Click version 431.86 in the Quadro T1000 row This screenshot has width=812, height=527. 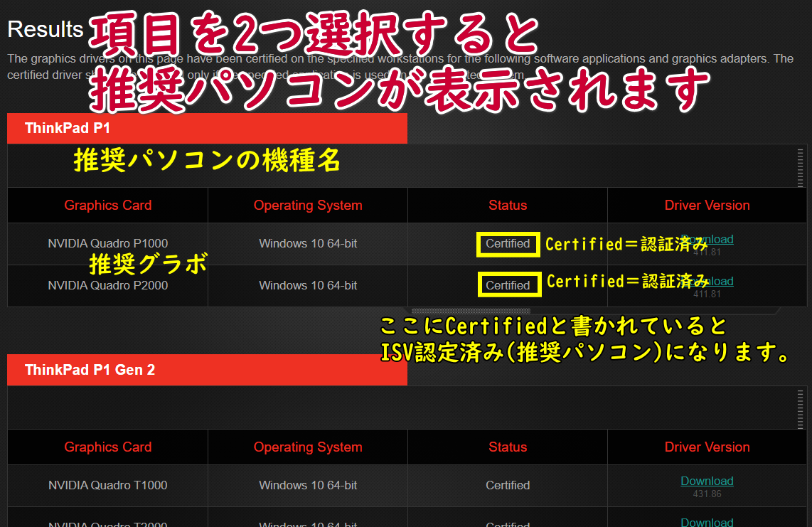(707, 494)
